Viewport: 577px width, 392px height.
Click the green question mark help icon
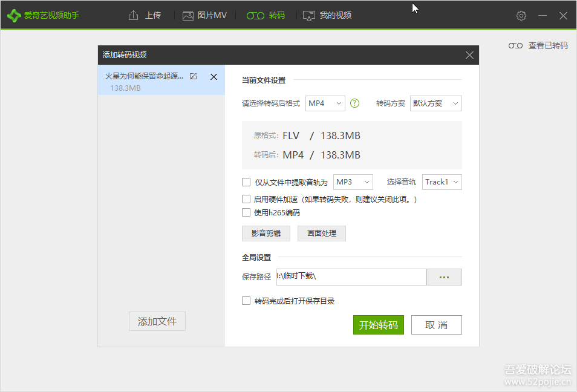pyautogui.click(x=355, y=103)
